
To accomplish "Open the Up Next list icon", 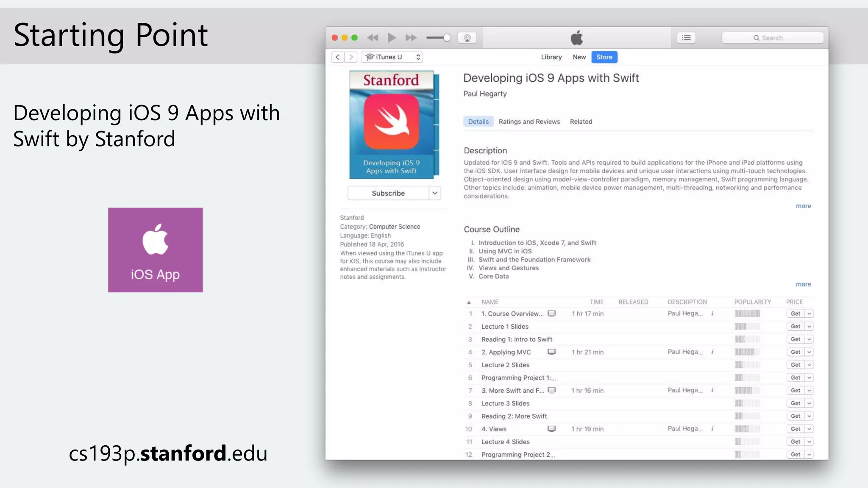I will tap(686, 38).
